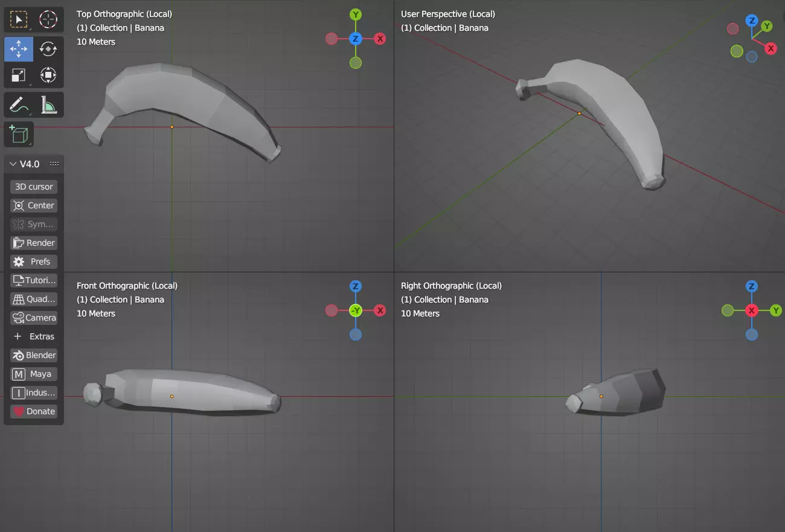This screenshot has width=785, height=532.
Task: Activate the Annotate pencil tool
Action: point(19,105)
